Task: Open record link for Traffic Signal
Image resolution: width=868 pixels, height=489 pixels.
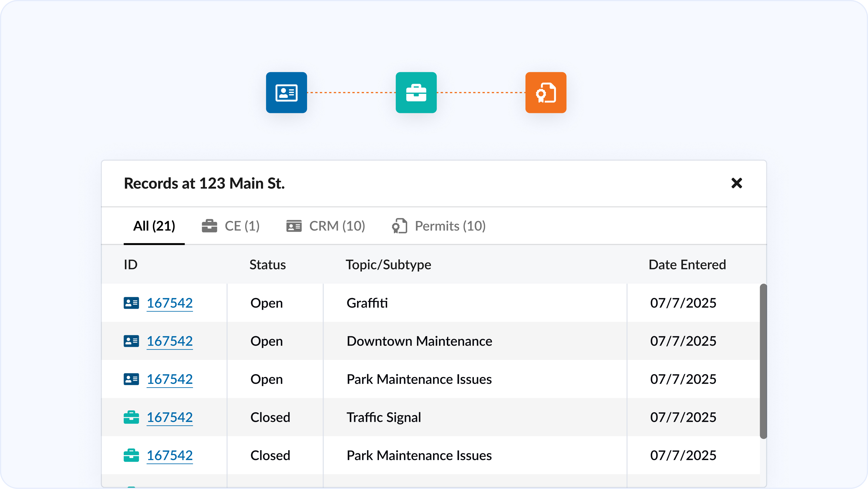Action: tap(169, 417)
